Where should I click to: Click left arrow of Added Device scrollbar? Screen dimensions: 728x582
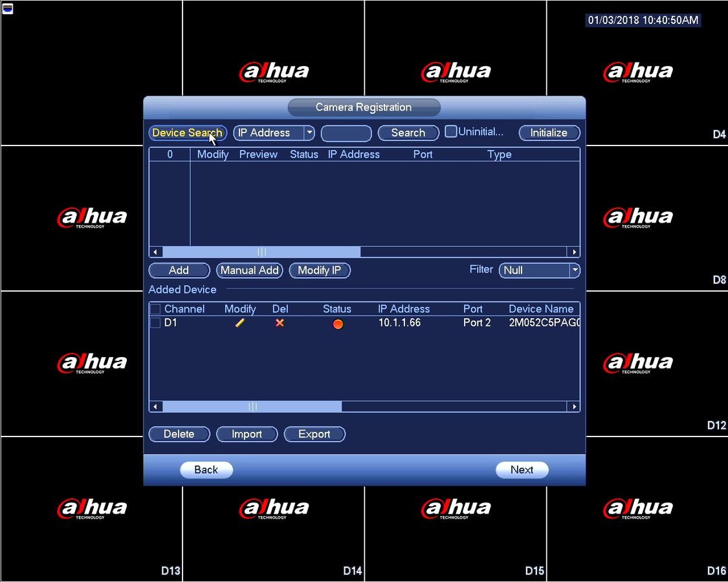pos(155,407)
